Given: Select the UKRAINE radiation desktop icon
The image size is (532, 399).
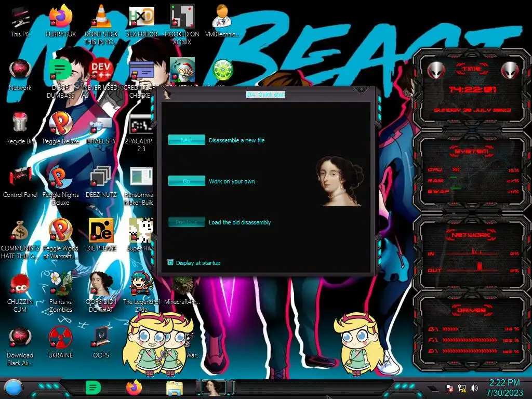Looking at the screenshot, I should (x=61, y=343).
